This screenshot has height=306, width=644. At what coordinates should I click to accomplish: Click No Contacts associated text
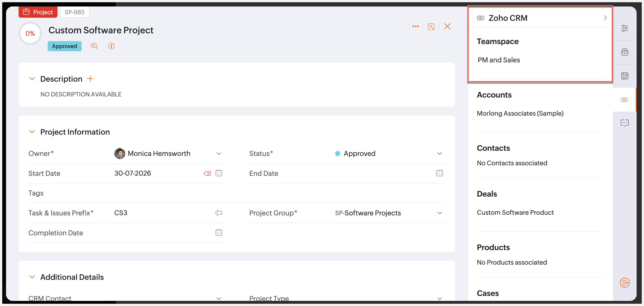coord(512,163)
